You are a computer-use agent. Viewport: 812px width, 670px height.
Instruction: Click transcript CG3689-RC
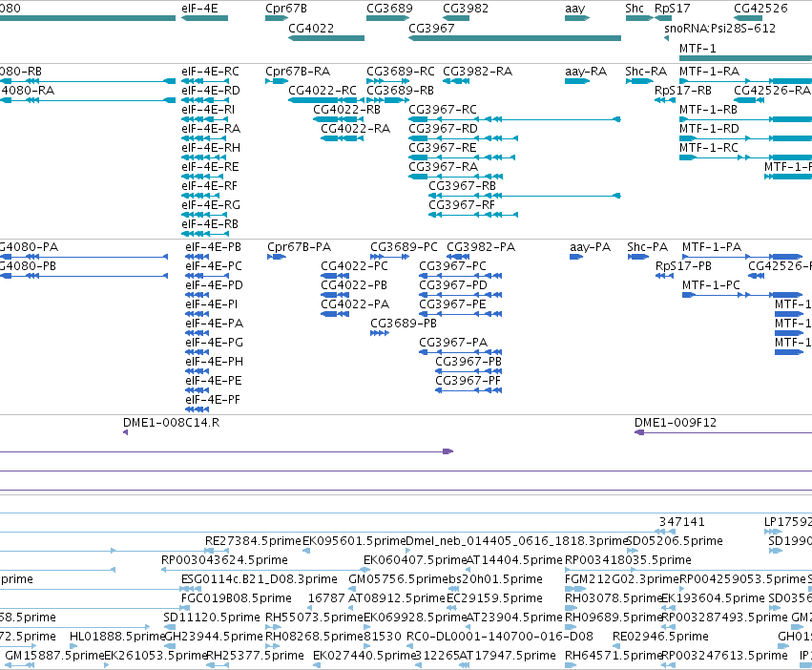tap(401, 72)
